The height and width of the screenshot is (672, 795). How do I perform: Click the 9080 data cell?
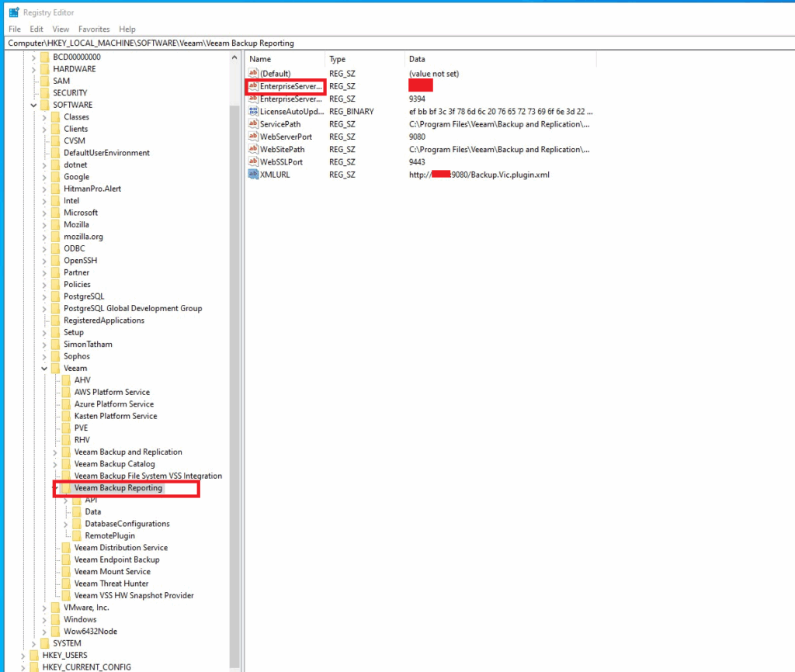tap(417, 137)
